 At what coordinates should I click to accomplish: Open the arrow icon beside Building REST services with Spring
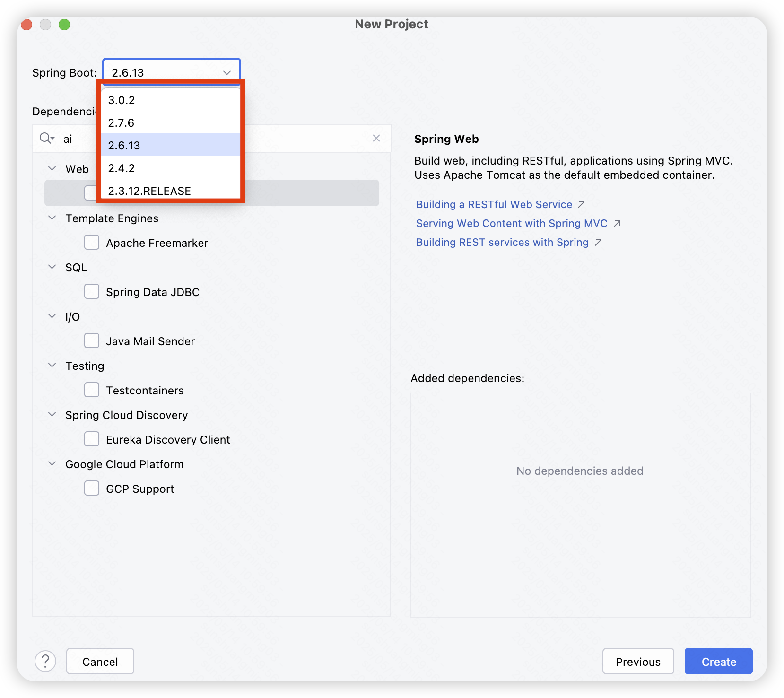(x=598, y=243)
